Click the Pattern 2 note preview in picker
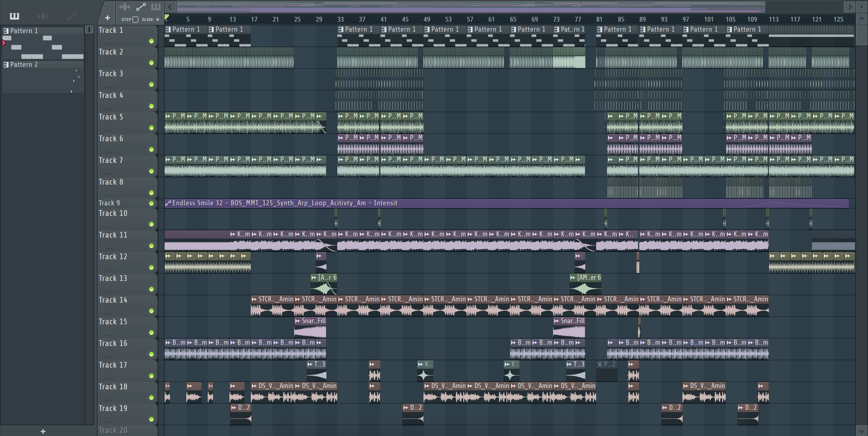Image resolution: width=868 pixels, height=436 pixels. point(43,81)
